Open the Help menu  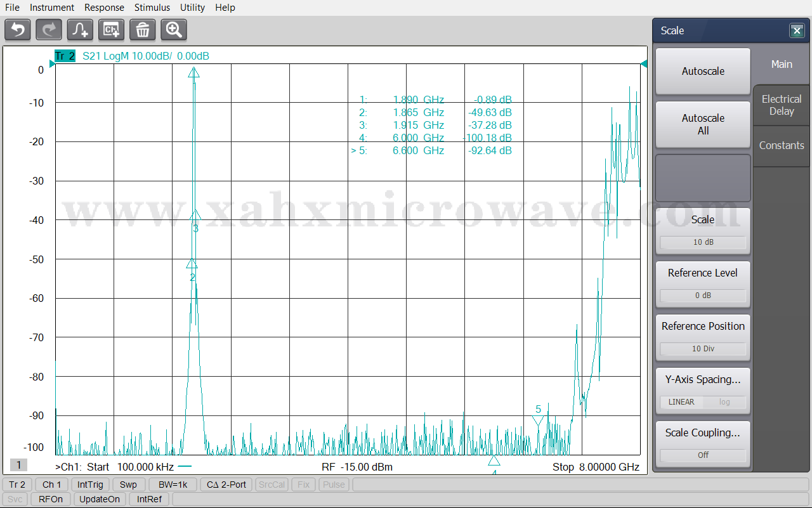tap(225, 8)
